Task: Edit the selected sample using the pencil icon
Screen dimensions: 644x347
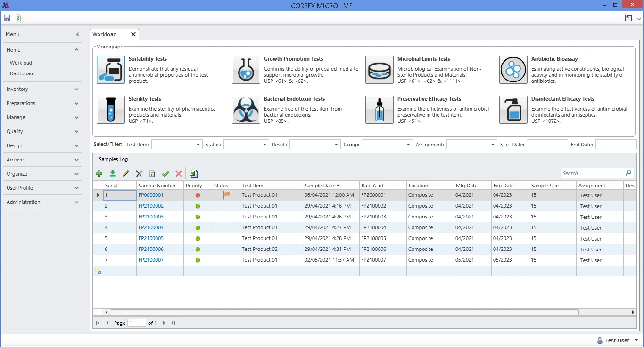Action: 125,173
